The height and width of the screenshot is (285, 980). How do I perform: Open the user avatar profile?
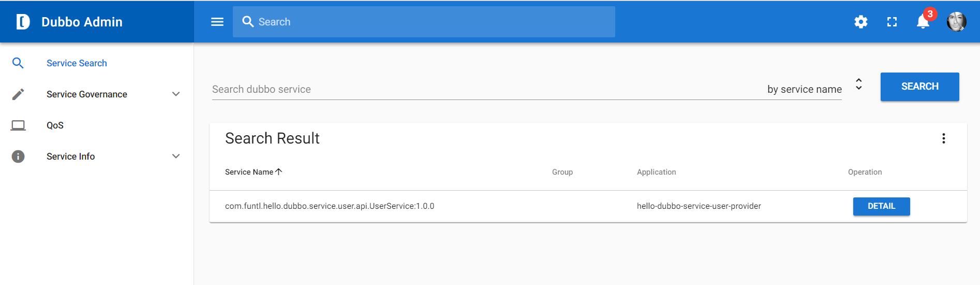click(x=957, y=22)
